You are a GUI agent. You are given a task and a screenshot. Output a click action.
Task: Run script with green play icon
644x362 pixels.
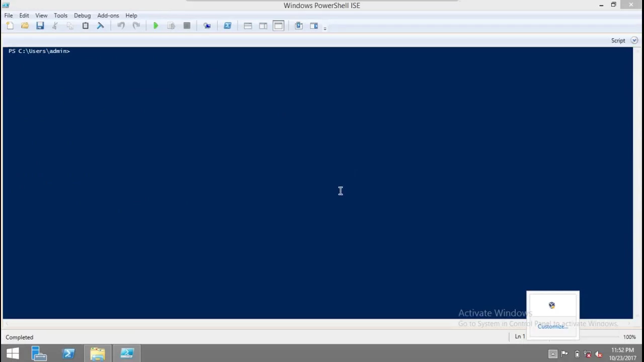pyautogui.click(x=156, y=26)
